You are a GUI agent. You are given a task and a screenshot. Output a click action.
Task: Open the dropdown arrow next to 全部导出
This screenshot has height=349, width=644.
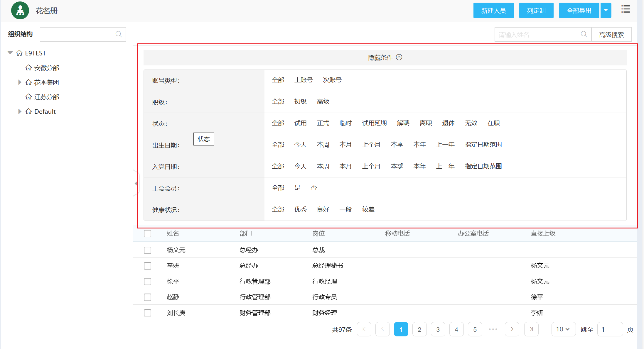606,10
